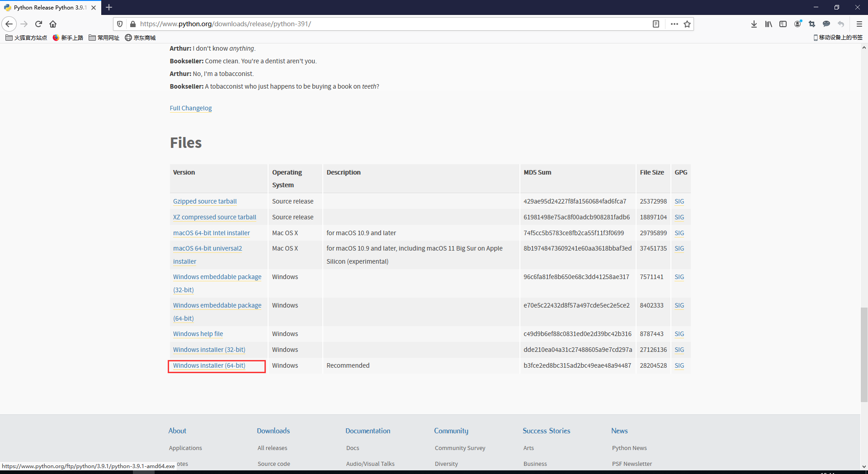Open SIG for XZ compressed tarball row
The height and width of the screenshot is (474, 868).
tap(679, 217)
